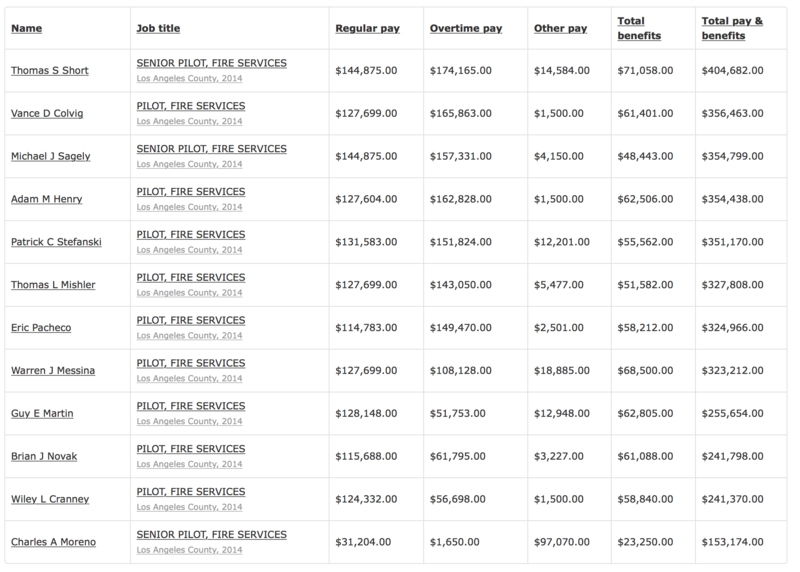Click the Guy E Martin link
This screenshot has width=800, height=572.
pyautogui.click(x=42, y=414)
